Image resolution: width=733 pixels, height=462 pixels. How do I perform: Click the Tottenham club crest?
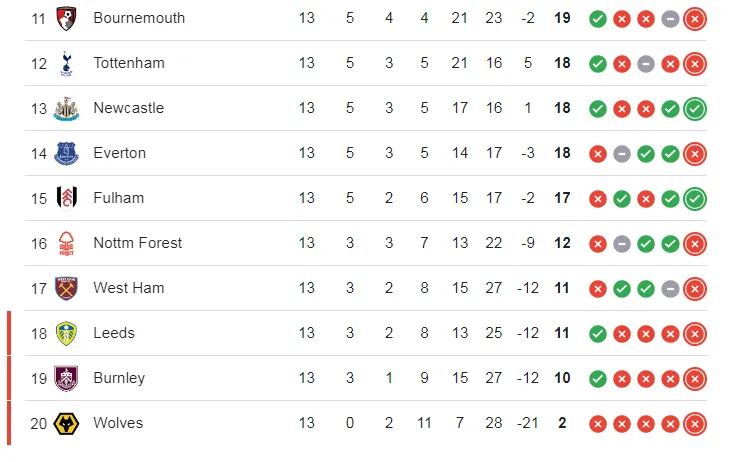pos(67,63)
